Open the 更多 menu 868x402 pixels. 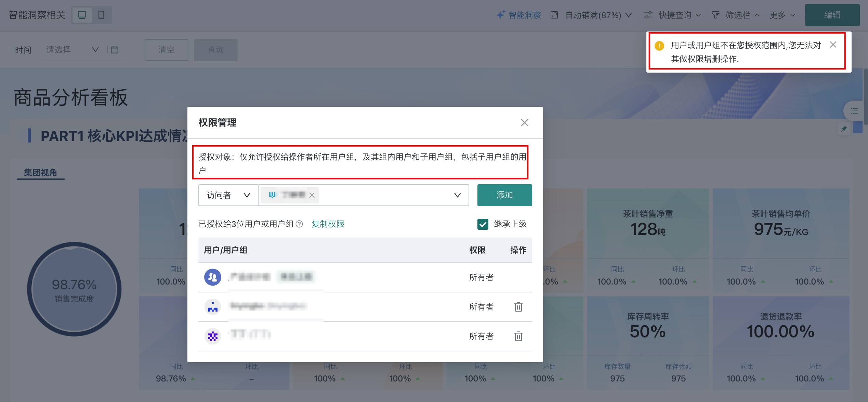tap(782, 15)
